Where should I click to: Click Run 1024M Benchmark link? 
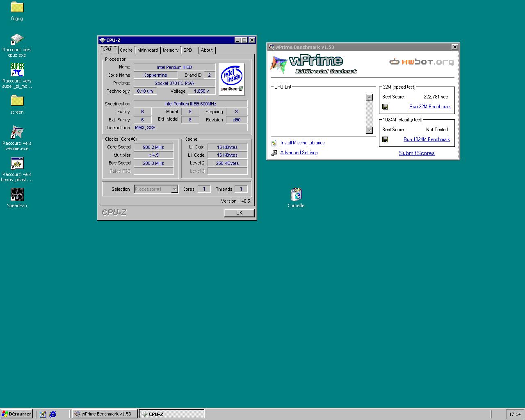(x=427, y=139)
